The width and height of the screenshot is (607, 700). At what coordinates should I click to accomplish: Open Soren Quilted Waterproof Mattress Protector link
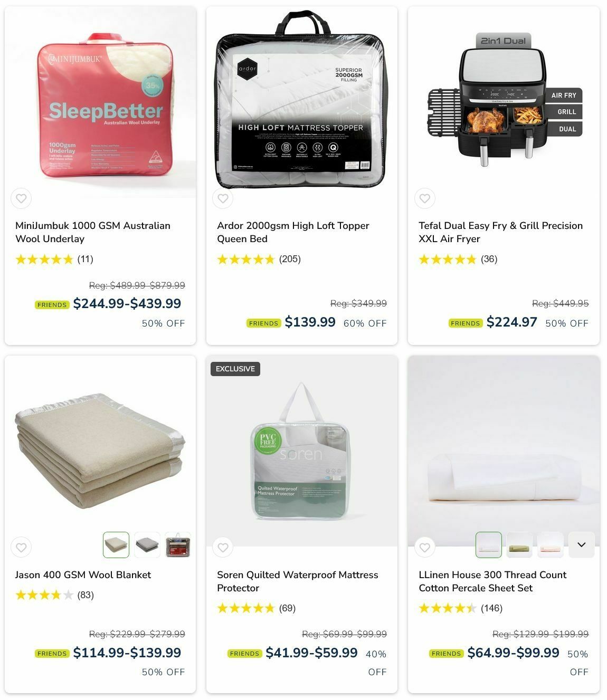pos(297,581)
